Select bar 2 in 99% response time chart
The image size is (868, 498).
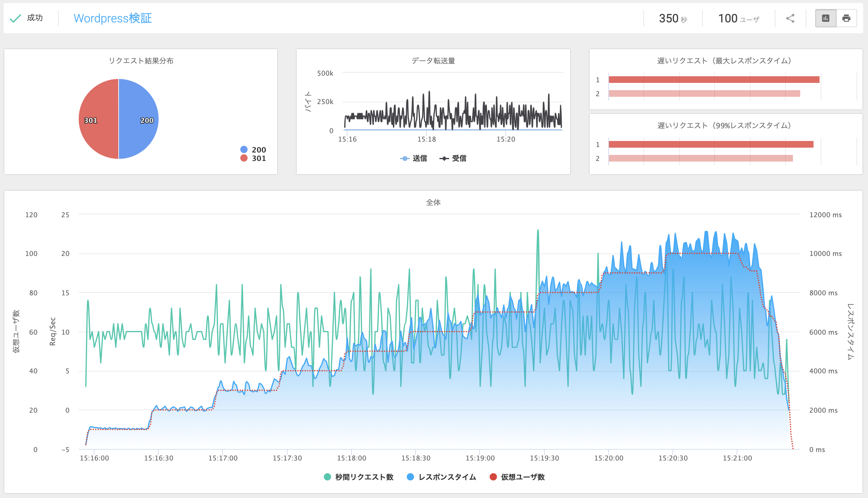[x=700, y=158]
